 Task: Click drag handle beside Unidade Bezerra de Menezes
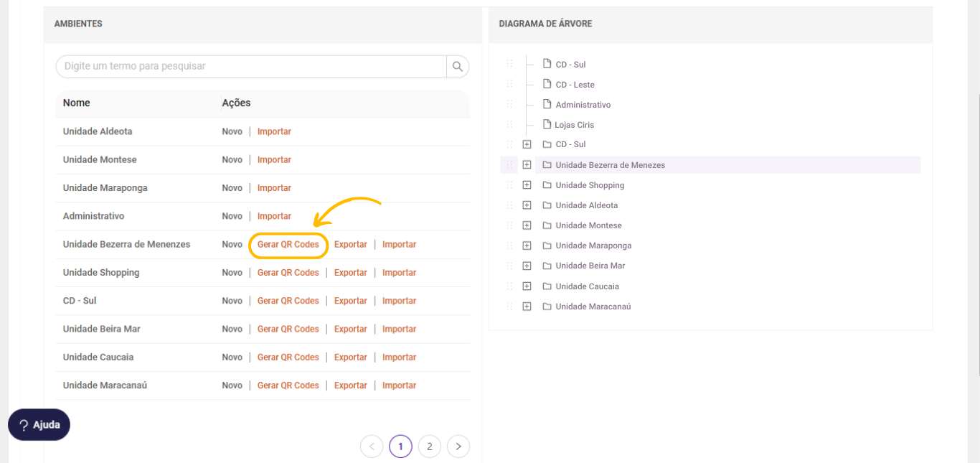point(509,165)
